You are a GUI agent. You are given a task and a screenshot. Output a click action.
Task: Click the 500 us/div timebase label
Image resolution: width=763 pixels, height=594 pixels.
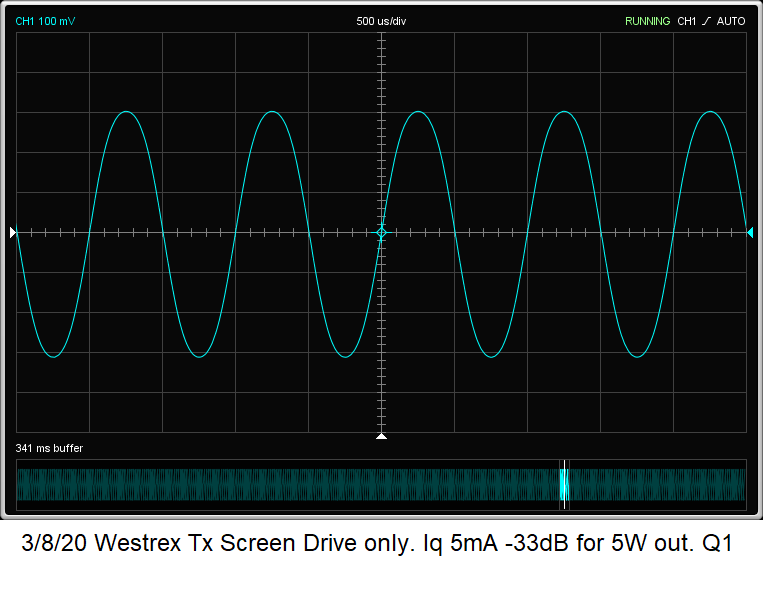(x=381, y=21)
